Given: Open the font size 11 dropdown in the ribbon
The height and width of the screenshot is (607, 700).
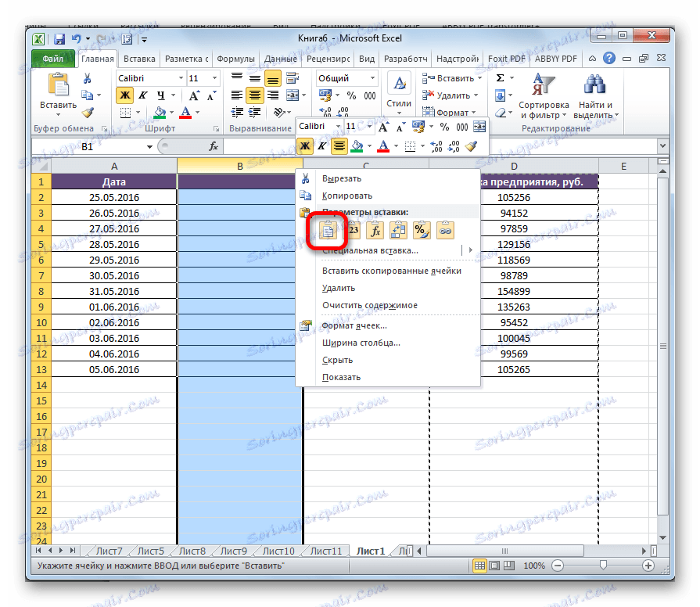Looking at the screenshot, I should point(215,78).
